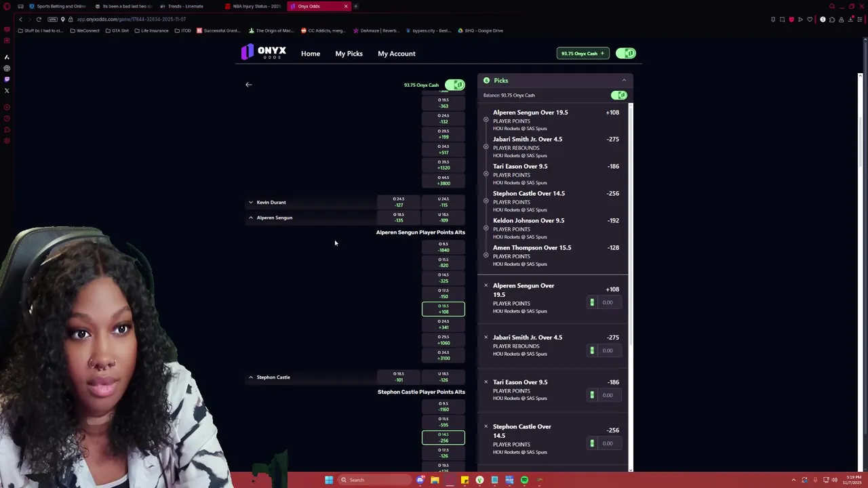Click the Windows taskbar Search box
Viewport: 868px width, 488px height.
(x=375, y=480)
